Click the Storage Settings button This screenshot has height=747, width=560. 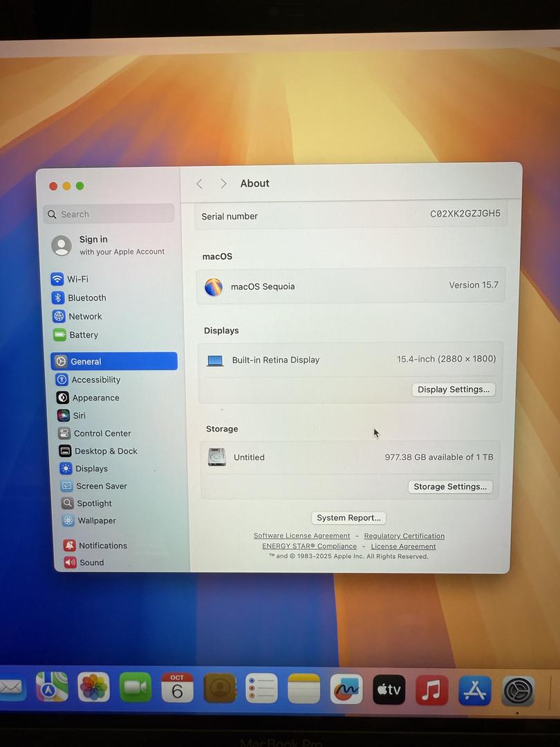[x=450, y=487]
